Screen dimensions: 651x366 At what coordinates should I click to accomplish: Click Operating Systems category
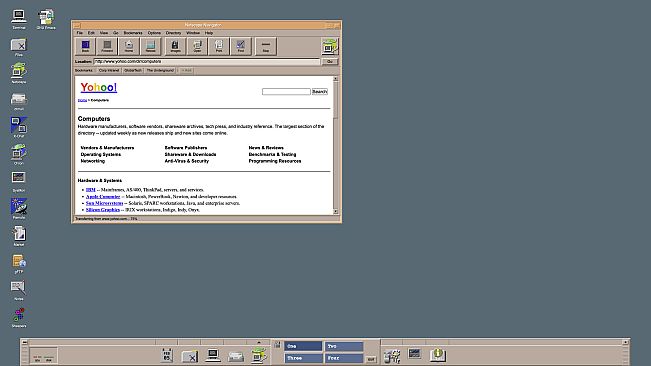100,154
